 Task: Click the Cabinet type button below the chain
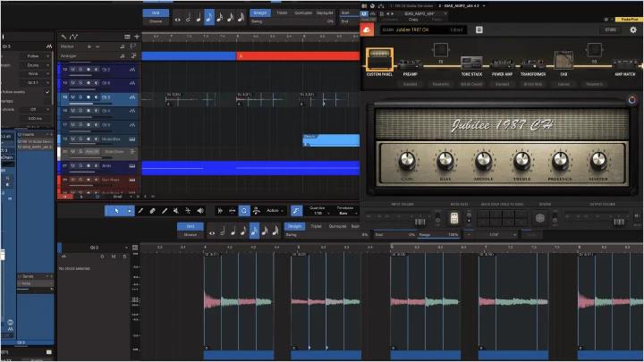563,84
